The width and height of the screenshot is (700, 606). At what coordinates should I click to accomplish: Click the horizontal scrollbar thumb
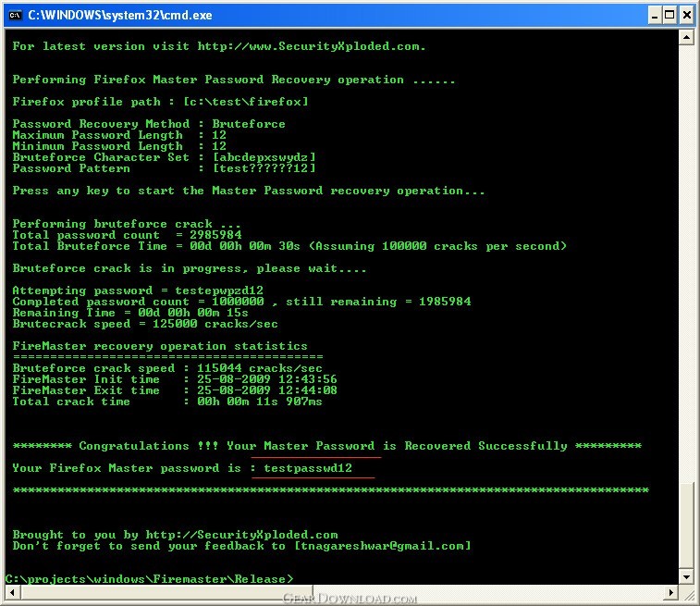coord(167,593)
